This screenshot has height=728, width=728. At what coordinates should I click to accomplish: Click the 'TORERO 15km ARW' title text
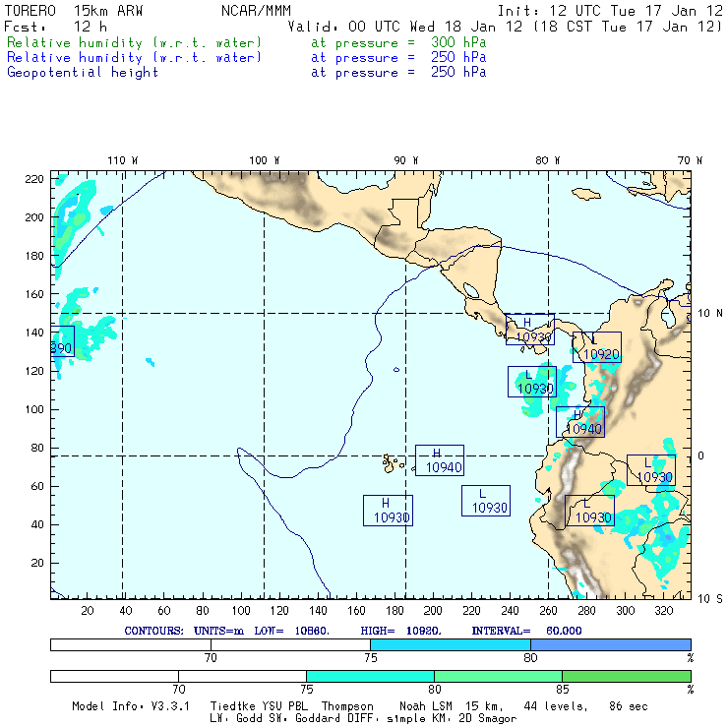pos(74,11)
